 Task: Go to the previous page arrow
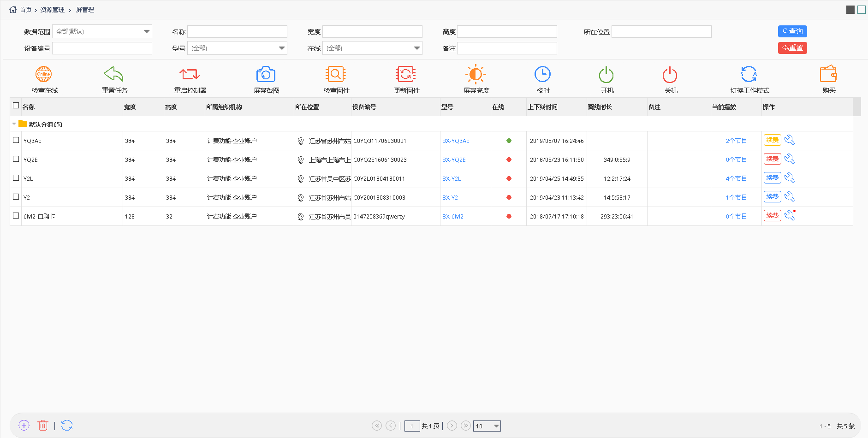coord(391,426)
